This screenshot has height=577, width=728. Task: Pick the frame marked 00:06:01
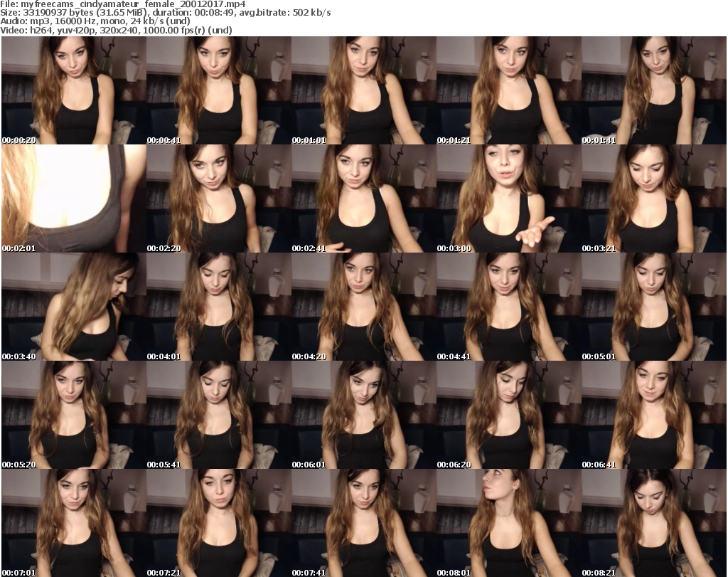tap(363, 415)
